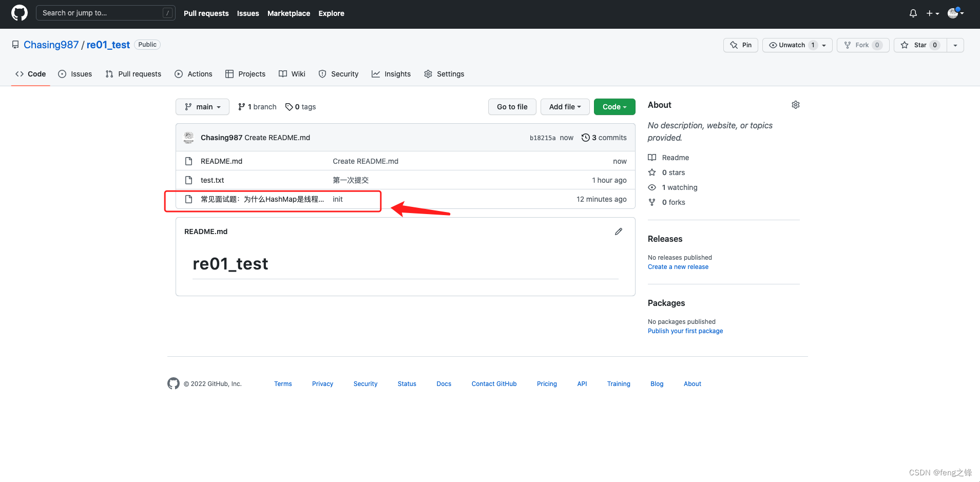980x482 pixels.
Task: Expand the star lists dropdown arrow
Action: 955,45
